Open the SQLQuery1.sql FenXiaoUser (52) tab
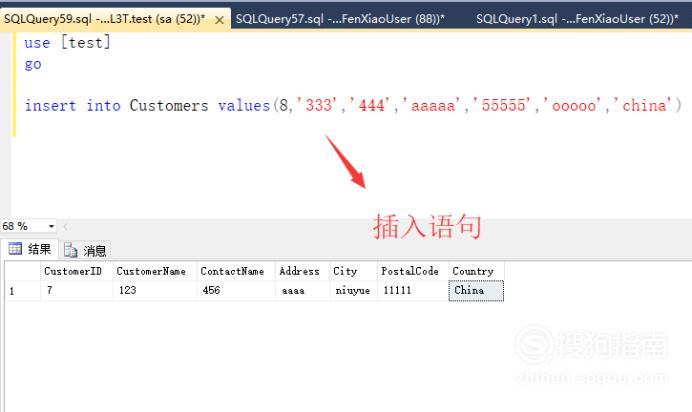This screenshot has height=412, width=692. (x=577, y=19)
